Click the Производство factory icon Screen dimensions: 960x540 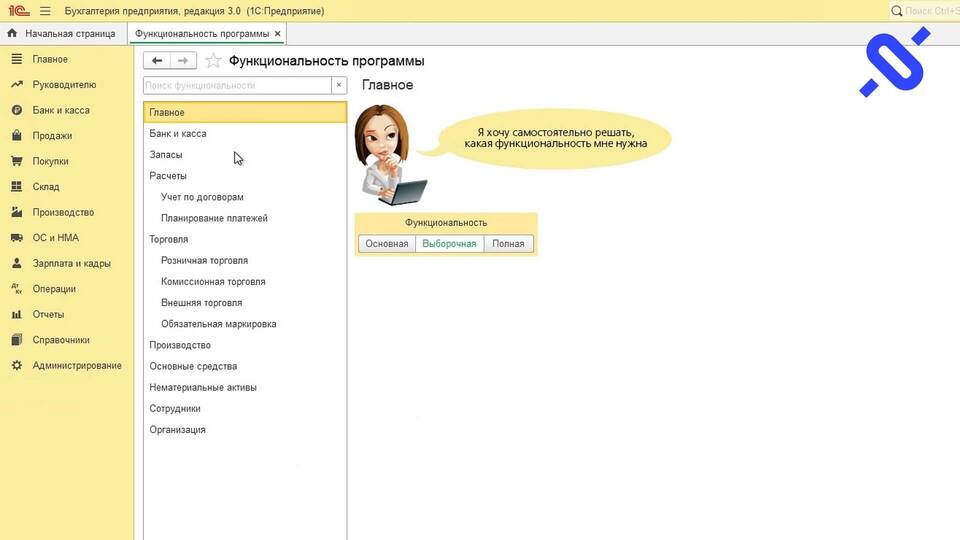coord(16,212)
